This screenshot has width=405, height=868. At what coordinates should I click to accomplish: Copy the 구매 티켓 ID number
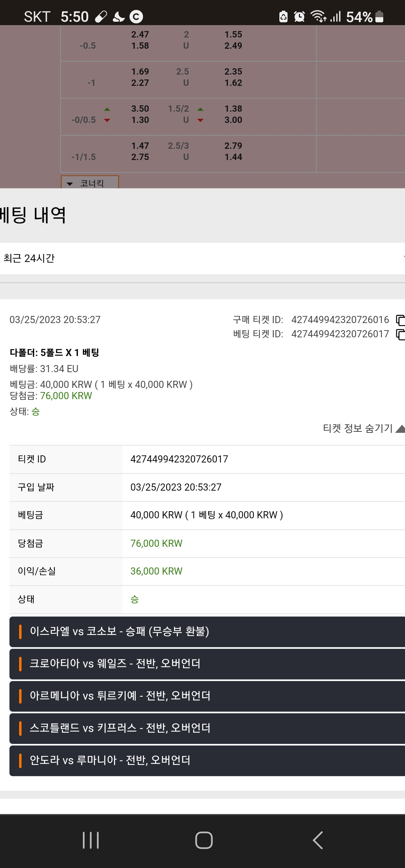(400, 320)
